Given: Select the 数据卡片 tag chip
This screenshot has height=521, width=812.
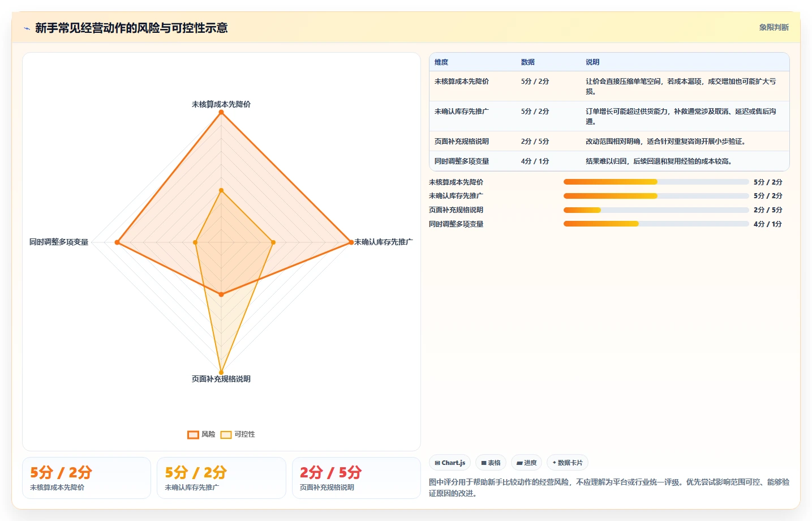Looking at the screenshot, I should [x=568, y=463].
